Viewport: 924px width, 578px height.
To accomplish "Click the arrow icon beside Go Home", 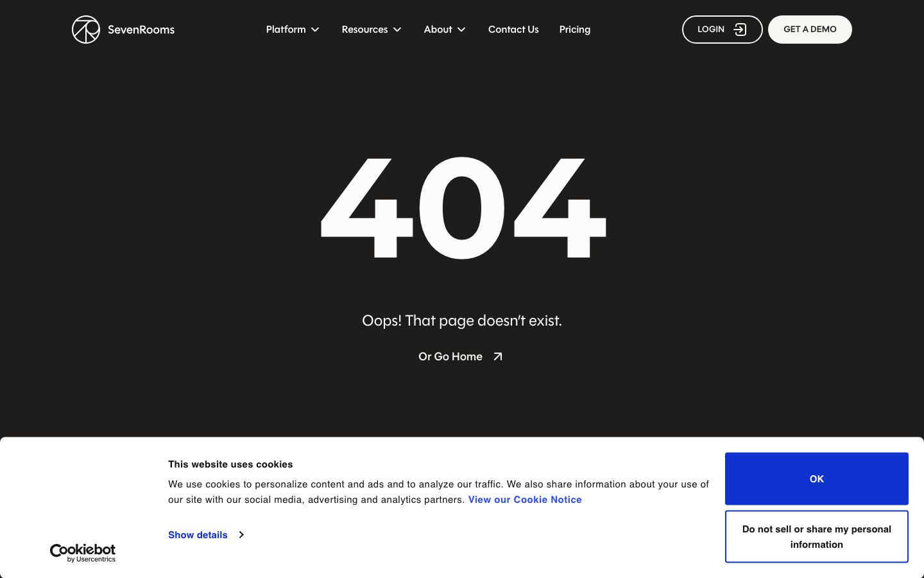I will (498, 356).
